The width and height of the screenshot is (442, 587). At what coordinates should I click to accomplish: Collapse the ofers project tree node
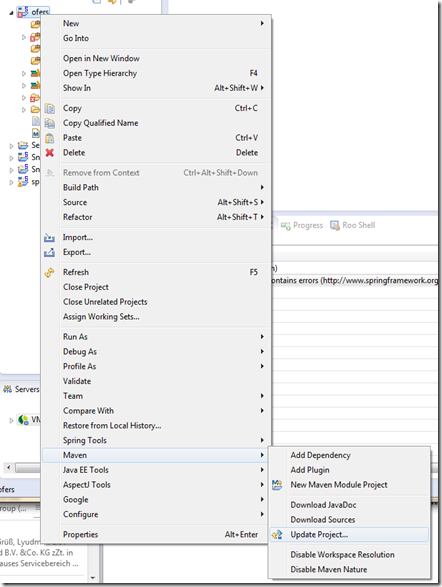coord(11,13)
